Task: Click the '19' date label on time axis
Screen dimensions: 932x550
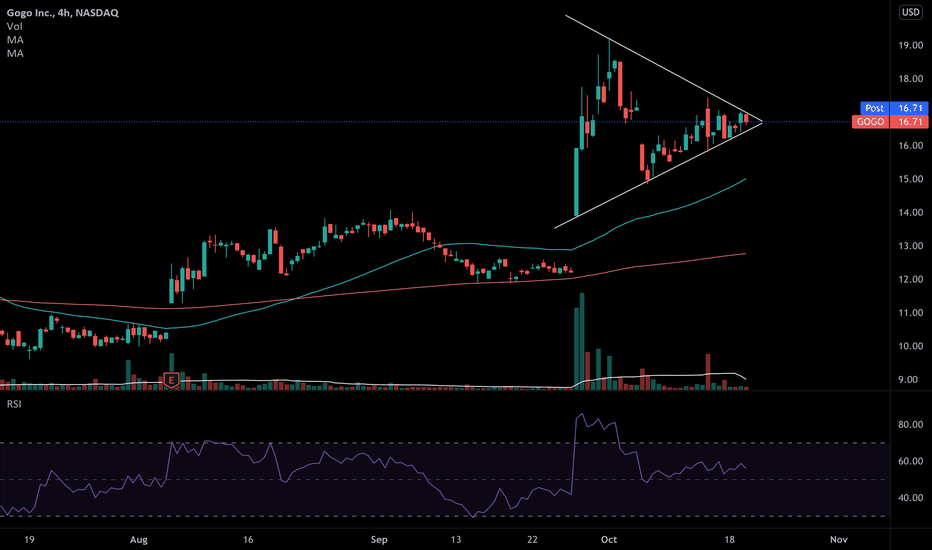Action: point(29,540)
